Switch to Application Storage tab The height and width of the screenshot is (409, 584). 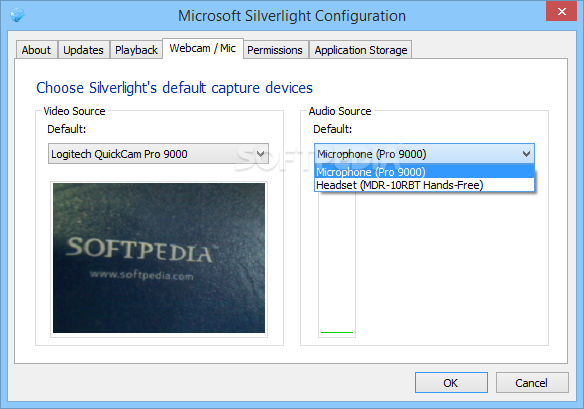coord(361,50)
